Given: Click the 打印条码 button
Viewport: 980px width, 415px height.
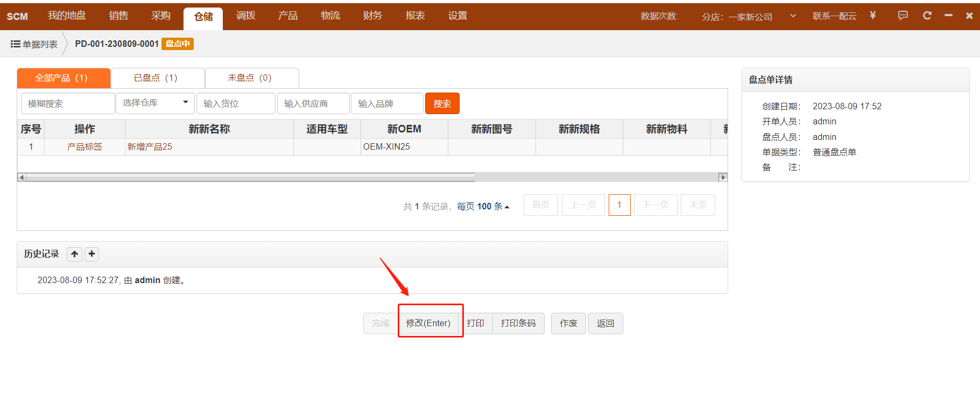Looking at the screenshot, I should 518,323.
